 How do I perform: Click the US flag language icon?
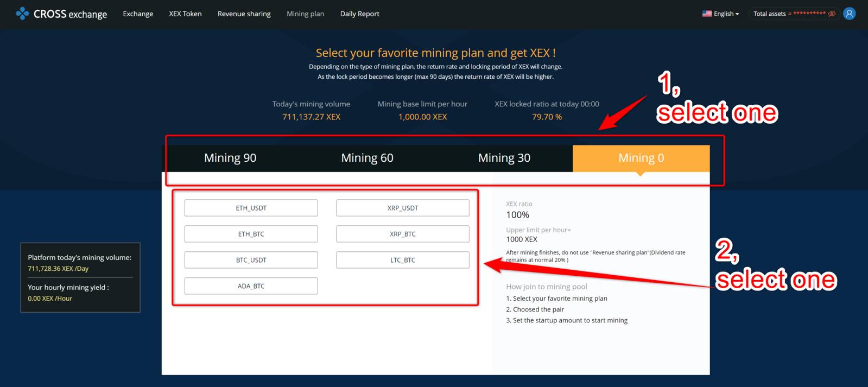tap(707, 14)
